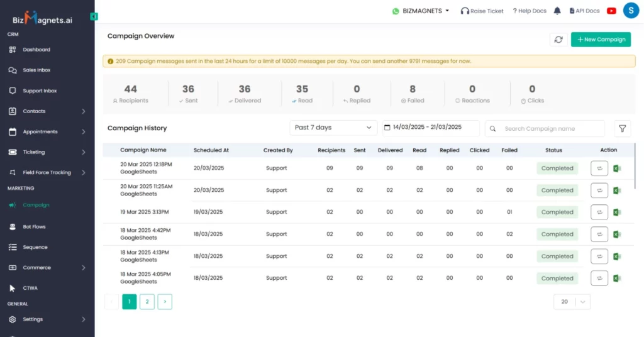Viewport: 644px width, 337px height.
Task: Click the Settings gear icon
Action: point(13,319)
